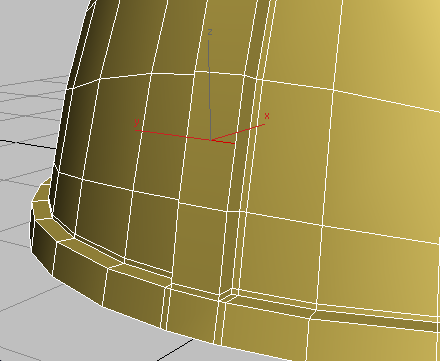This screenshot has height=361, width=440.
Task: Click the red y axis label
Action: (x=137, y=122)
